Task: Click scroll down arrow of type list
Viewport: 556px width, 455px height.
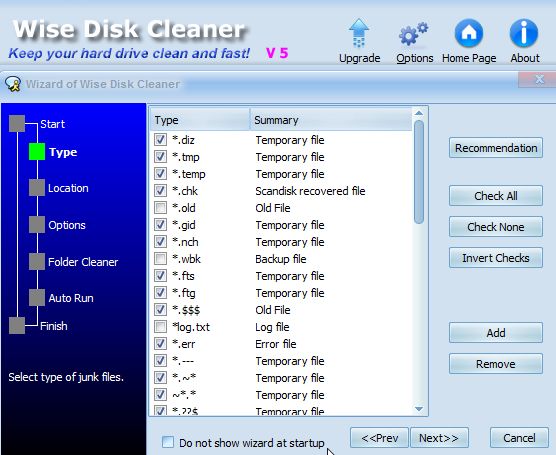Action: [419, 409]
